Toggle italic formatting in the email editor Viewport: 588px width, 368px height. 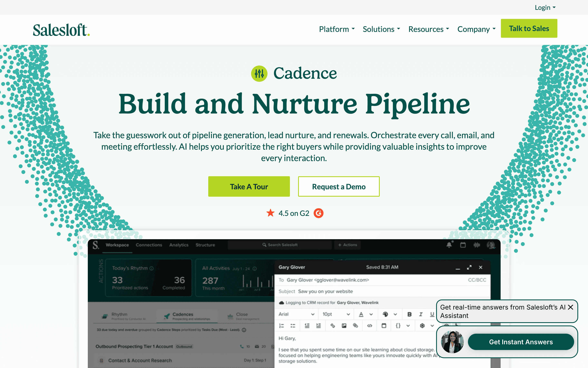click(421, 314)
